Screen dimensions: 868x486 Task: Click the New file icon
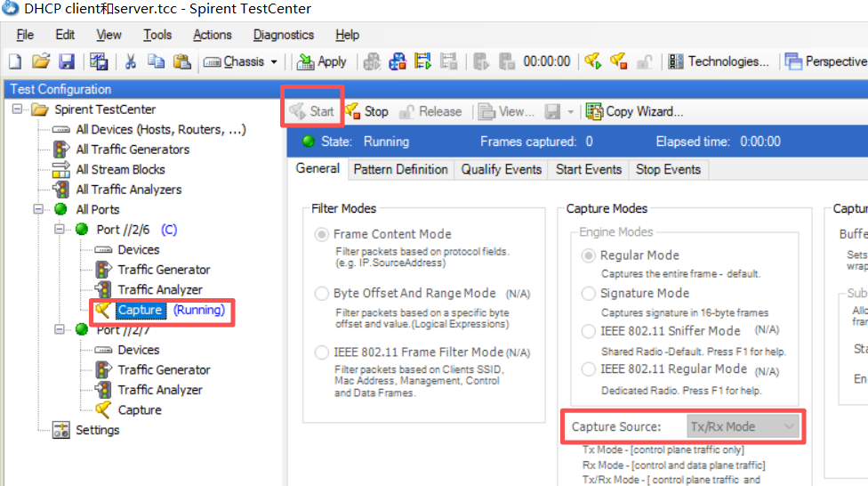click(15, 61)
